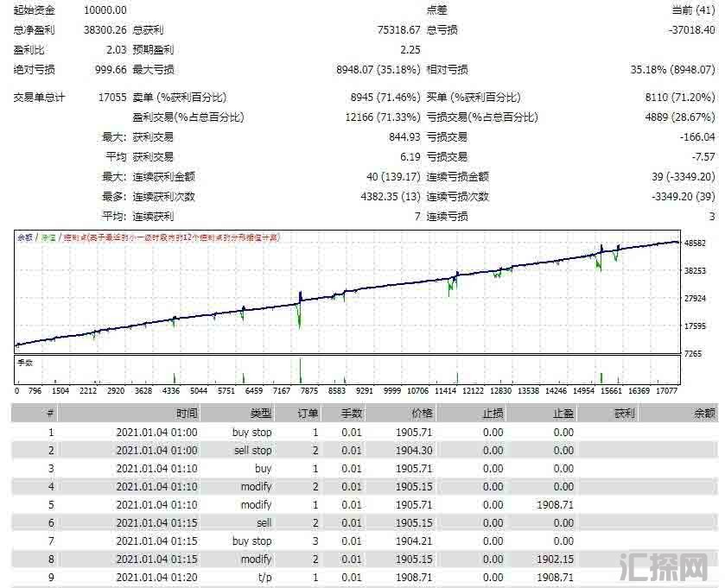The height and width of the screenshot is (588, 725).
Task: Click the 起始资金 value 10000.00
Action: pos(105,9)
